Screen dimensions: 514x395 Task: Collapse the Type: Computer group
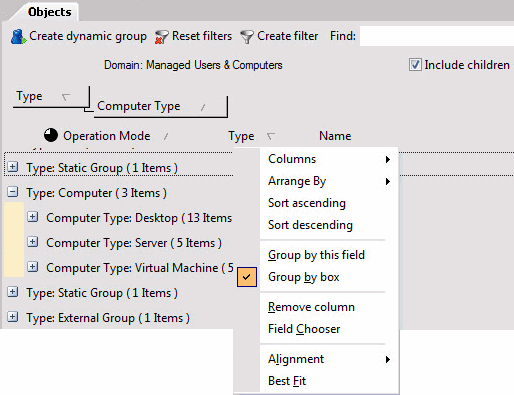coord(13,192)
